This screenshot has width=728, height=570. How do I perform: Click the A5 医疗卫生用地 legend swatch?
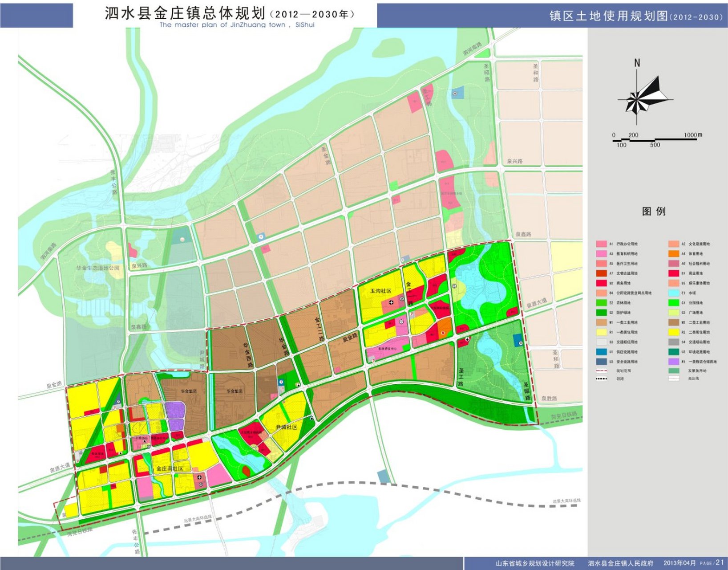pyautogui.click(x=602, y=264)
